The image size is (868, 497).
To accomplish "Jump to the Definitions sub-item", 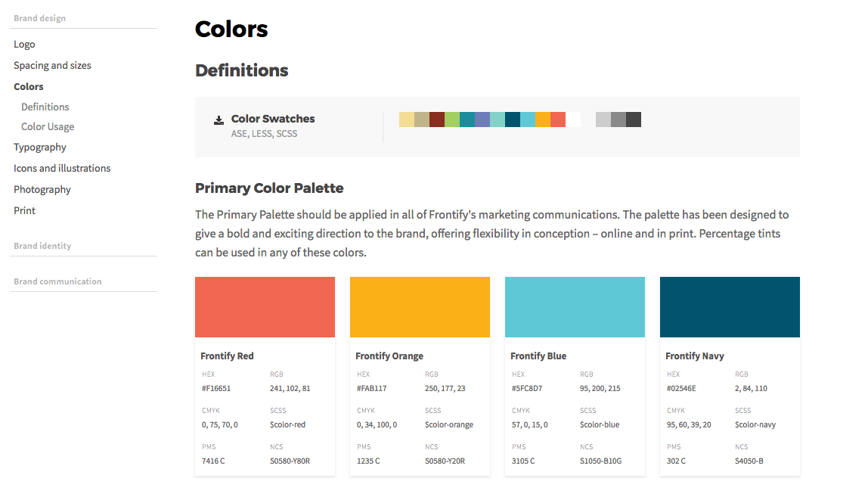I will (x=45, y=107).
